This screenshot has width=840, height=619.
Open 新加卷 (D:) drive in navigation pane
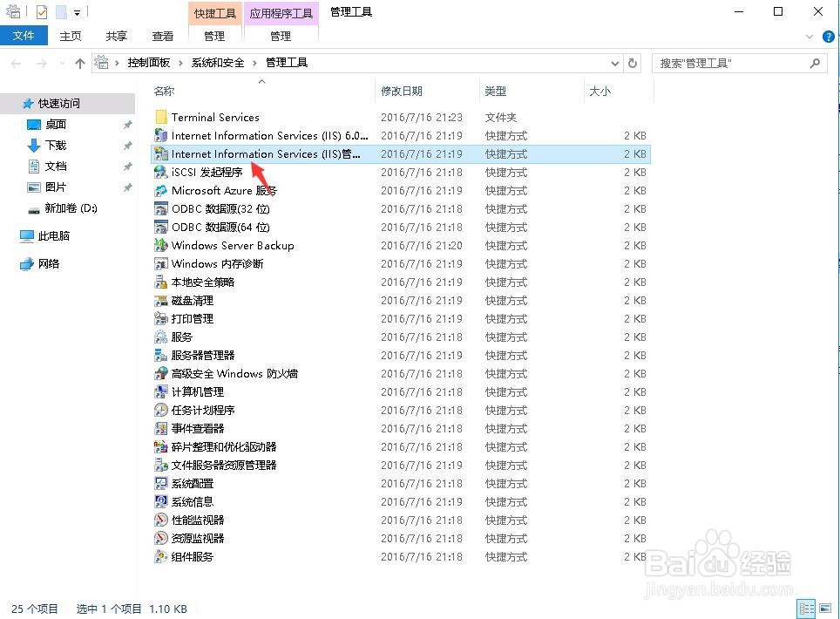pos(71,208)
